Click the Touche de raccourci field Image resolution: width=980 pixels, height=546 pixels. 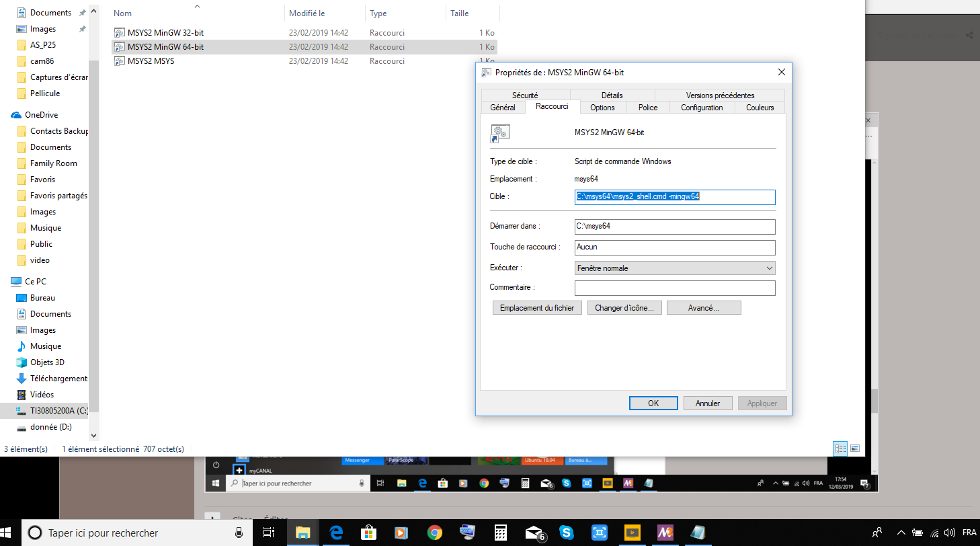pos(675,247)
